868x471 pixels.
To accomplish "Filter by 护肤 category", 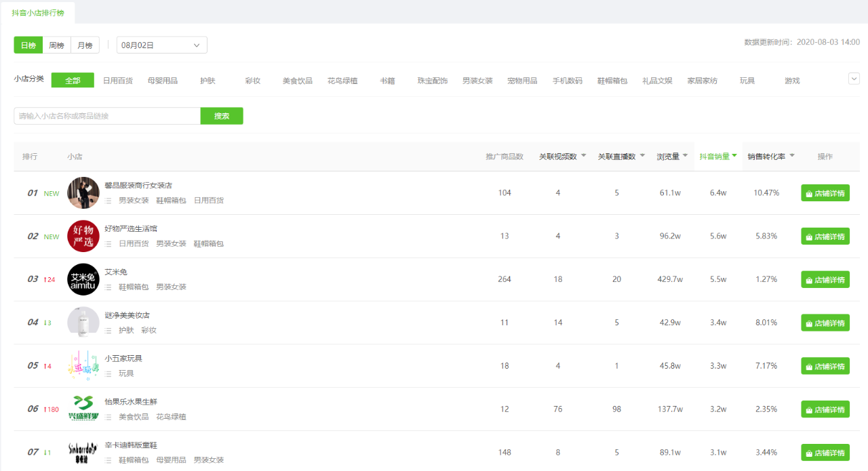I will coord(208,81).
